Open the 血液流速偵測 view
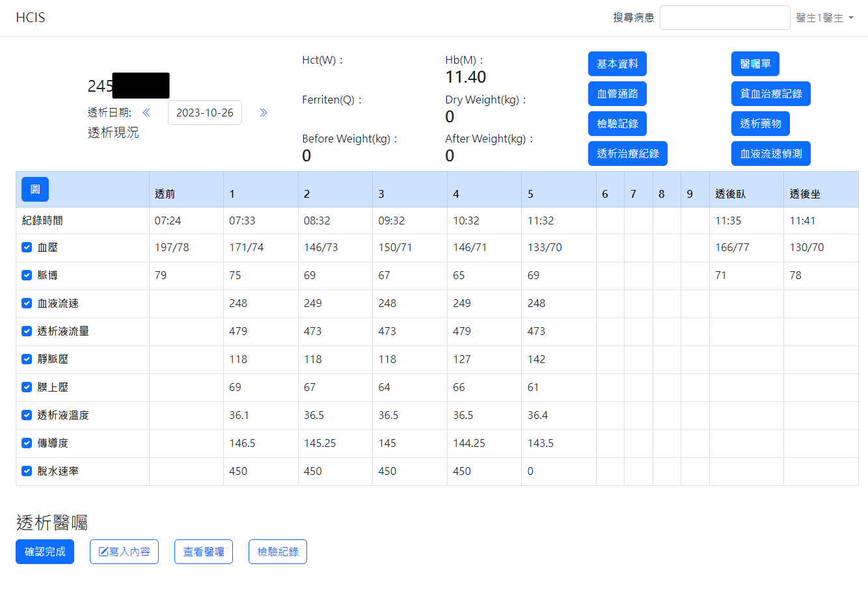Screen dimensions: 868x592 pos(770,154)
